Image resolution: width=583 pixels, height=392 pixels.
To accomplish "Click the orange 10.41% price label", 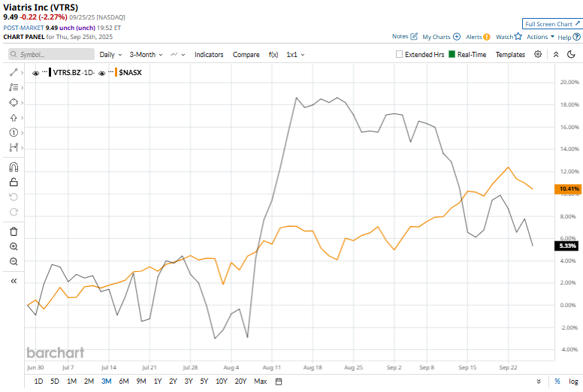I will point(568,188).
